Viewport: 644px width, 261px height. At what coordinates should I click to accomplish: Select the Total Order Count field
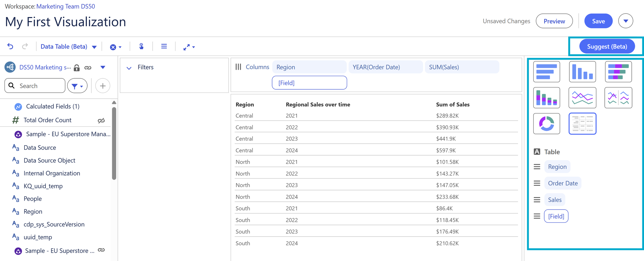pos(47,120)
